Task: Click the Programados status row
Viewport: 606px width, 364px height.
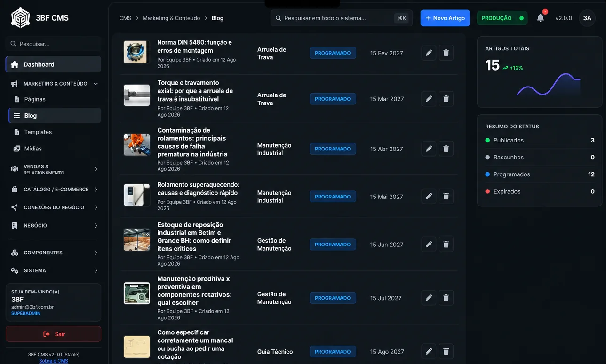Action: (540, 174)
